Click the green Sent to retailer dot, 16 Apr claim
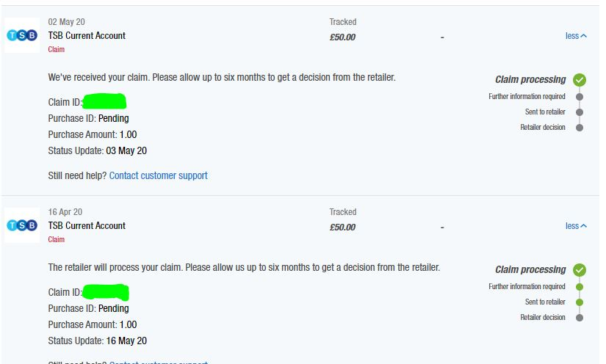 (x=580, y=302)
